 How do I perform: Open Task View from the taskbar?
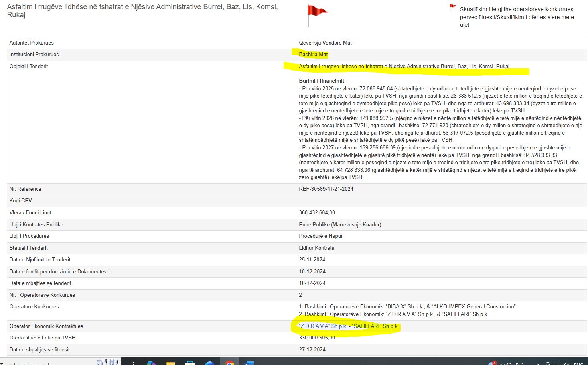pyautogui.click(x=130, y=363)
